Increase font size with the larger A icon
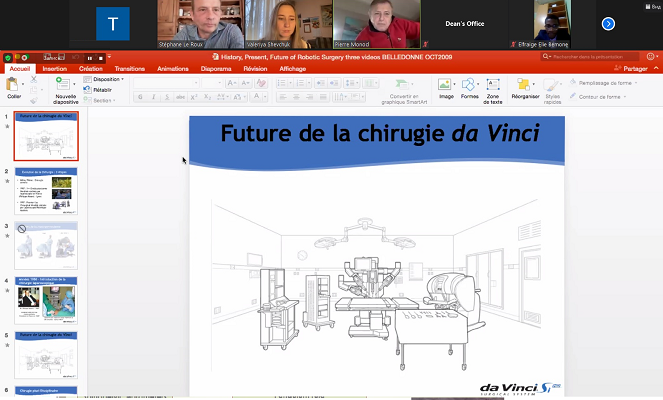The width and height of the screenshot is (663, 400). click(232, 83)
